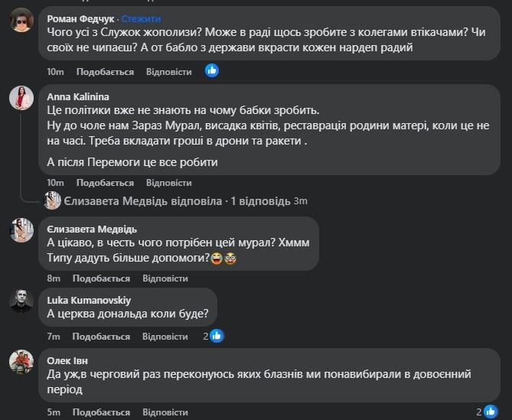View like reactions on Luka Kumanovskiy's comment
Screen dimensions: 512x420
217,336
